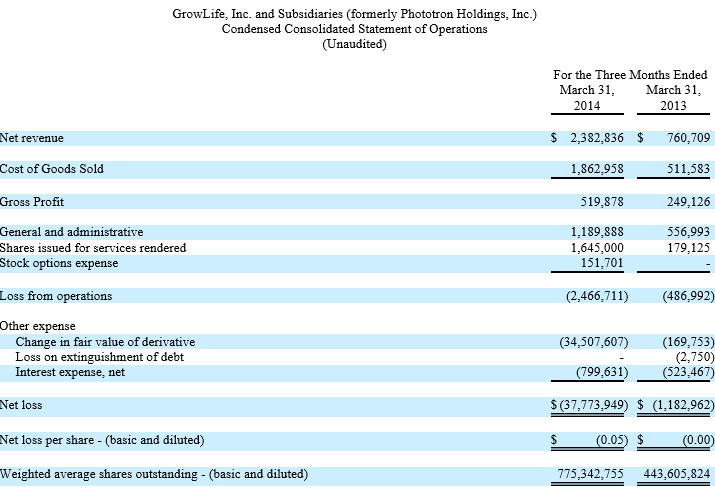This screenshot has width=715, height=504.
Task: Click 'Condensed Consolidated Statement of Operations' heading
Action: tap(354, 29)
